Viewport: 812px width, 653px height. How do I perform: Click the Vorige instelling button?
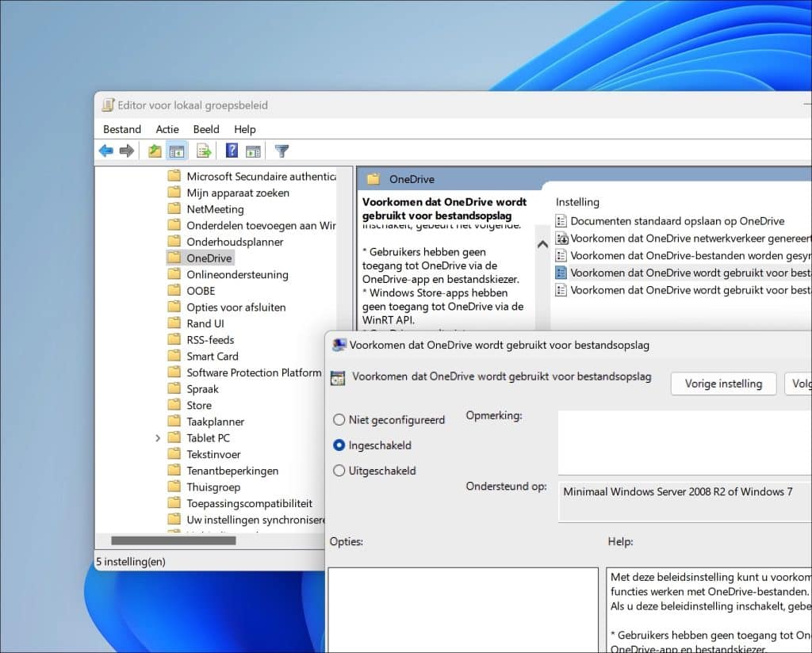click(723, 384)
